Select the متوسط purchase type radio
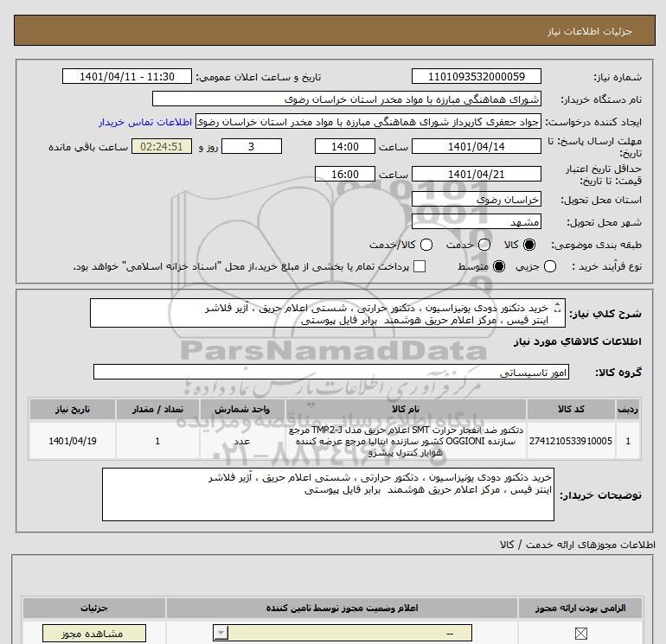This screenshot has width=666, height=644. pyautogui.click(x=499, y=266)
